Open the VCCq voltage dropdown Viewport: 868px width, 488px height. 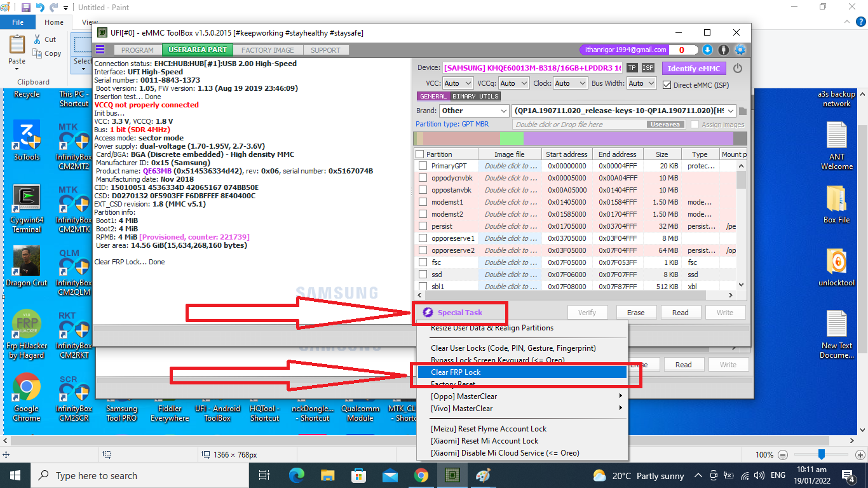click(513, 83)
